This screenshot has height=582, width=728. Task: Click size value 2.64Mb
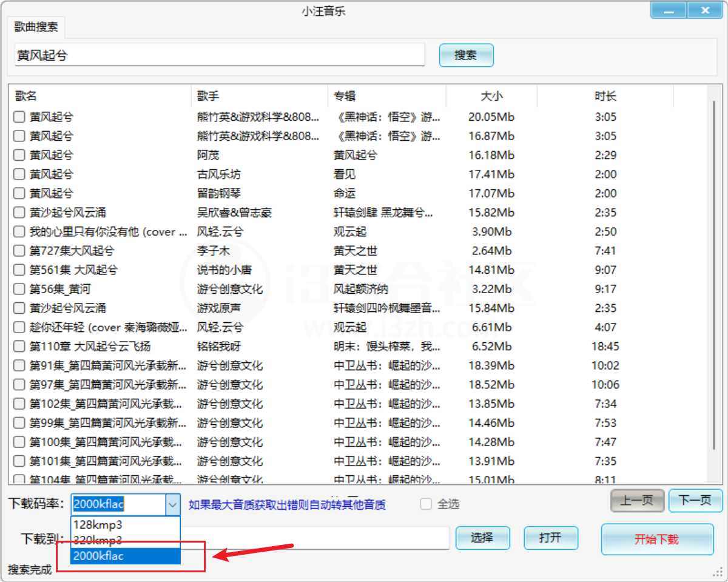tap(491, 251)
